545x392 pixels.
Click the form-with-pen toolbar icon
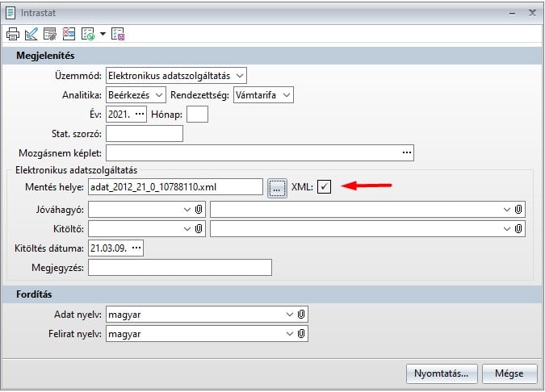click(x=50, y=34)
